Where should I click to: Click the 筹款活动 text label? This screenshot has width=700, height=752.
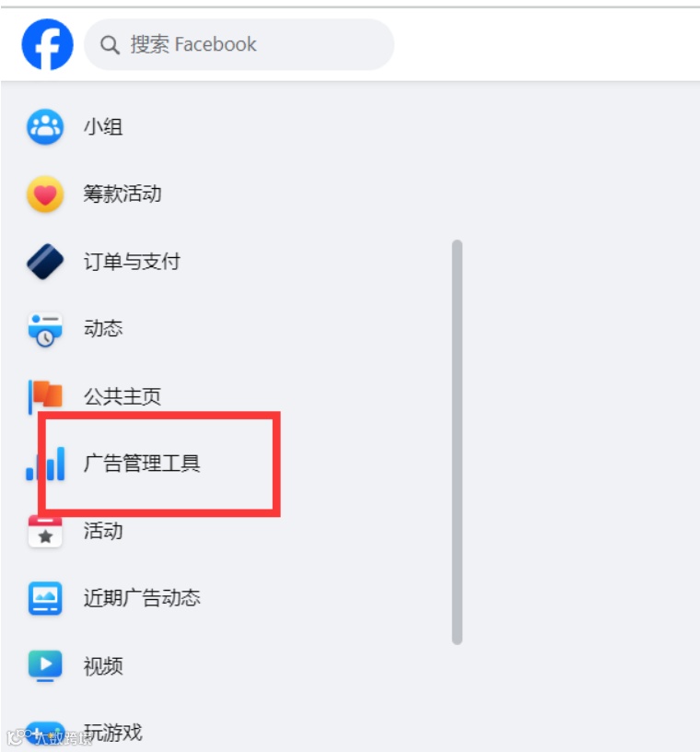122,194
